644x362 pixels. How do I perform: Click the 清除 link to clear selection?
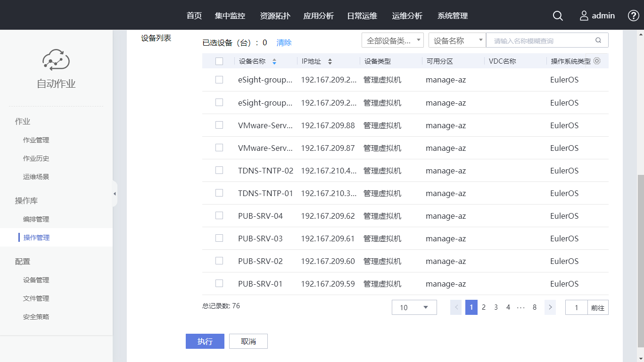coord(284,42)
